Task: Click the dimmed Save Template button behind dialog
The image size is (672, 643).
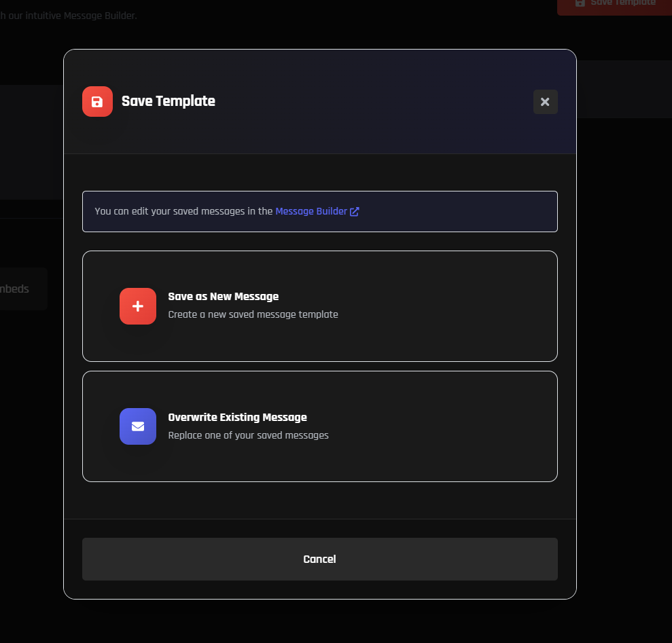Action: (x=622, y=4)
